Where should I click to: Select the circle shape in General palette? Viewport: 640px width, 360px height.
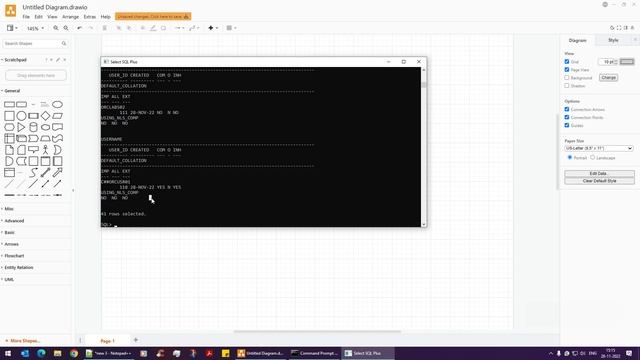(21, 116)
